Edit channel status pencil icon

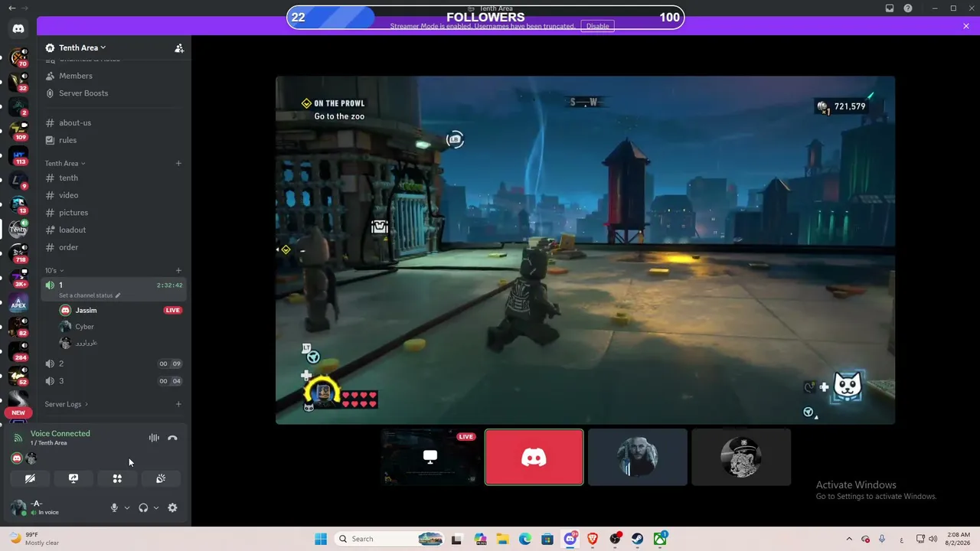(118, 295)
